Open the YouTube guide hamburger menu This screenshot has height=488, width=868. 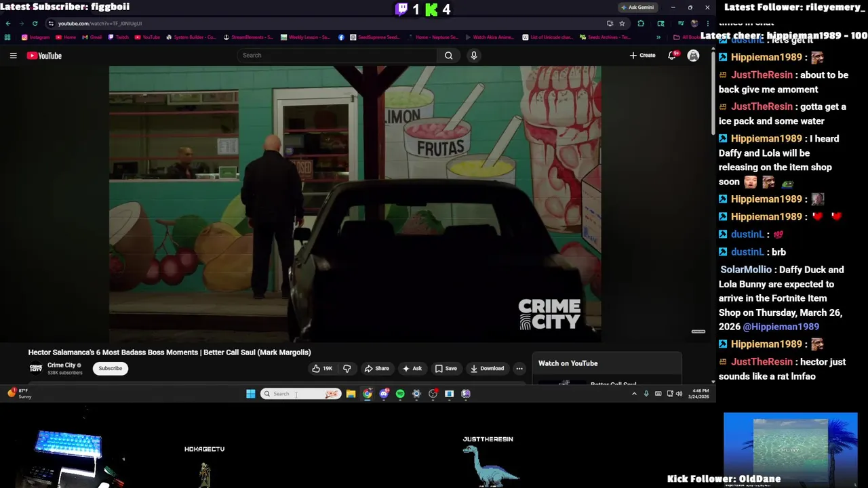13,56
